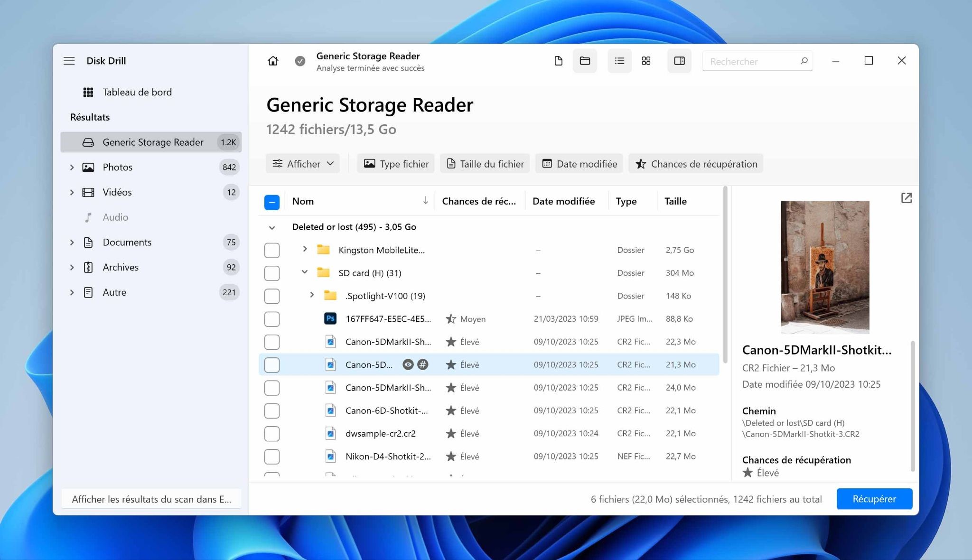The width and height of the screenshot is (972, 560).
Task: Click the preview panel vertical scrollbar
Action: tap(912, 406)
